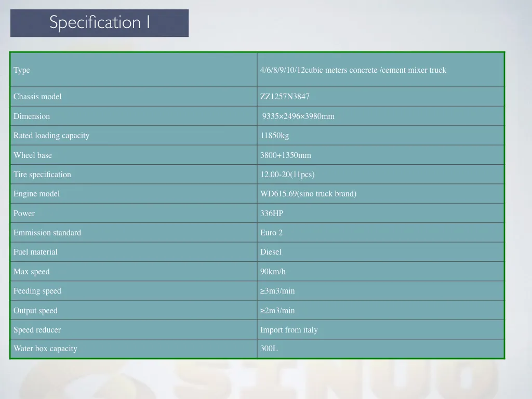
Task: Click the 'Fuel material' label
Action: [36, 252]
